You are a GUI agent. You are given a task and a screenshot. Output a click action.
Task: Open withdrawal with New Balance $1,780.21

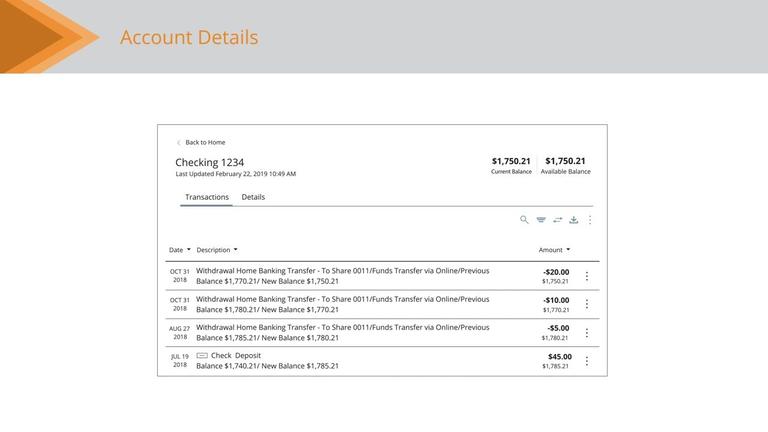point(342,333)
